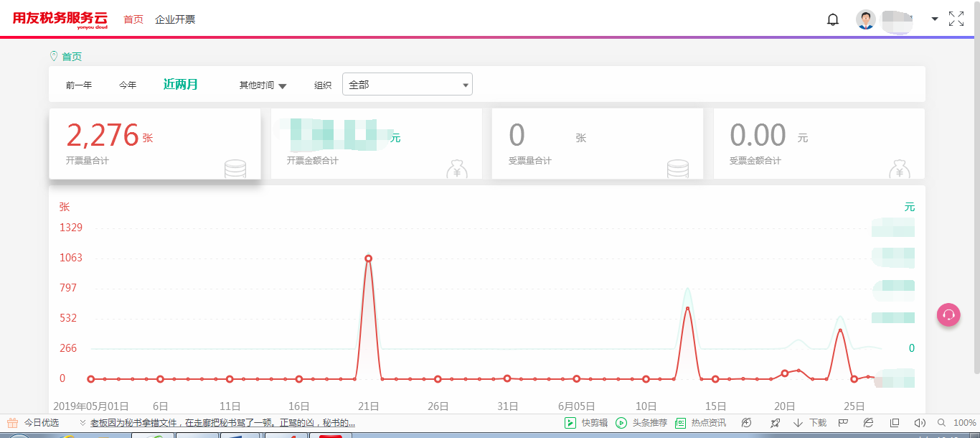Viewport: 980px width, 438px height.
Task: Toggle the browser sound speaker icon
Action: coord(920,423)
